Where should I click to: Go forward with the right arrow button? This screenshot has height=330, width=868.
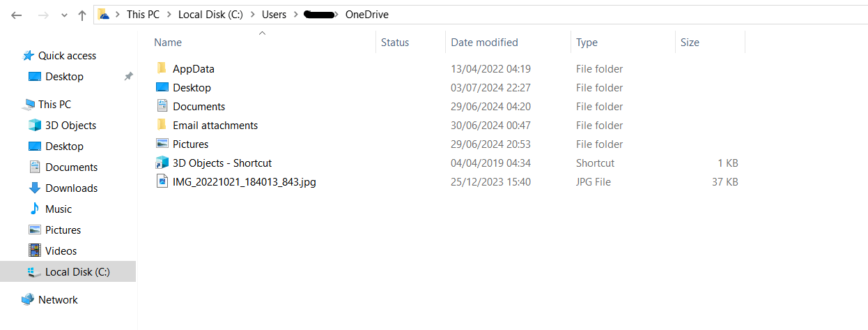[x=42, y=15]
